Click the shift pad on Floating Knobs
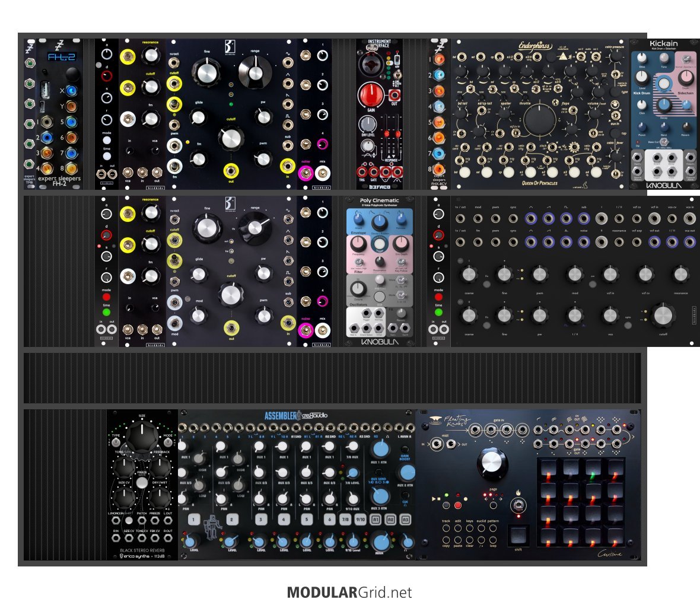The image size is (700, 605). click(518, 534)
